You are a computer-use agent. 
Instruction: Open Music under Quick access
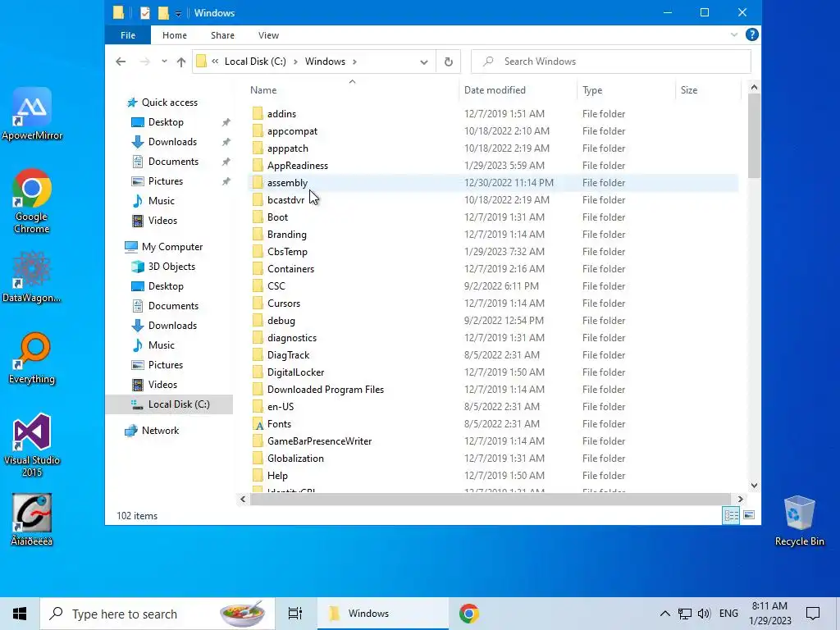click(162, 201)
